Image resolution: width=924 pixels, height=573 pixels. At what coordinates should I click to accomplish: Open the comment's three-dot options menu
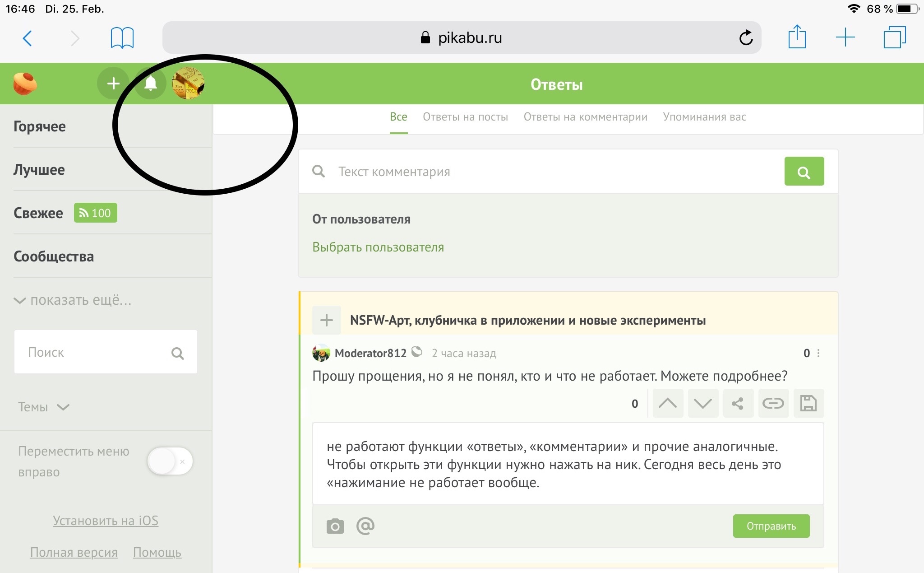[x=818, y=353]
